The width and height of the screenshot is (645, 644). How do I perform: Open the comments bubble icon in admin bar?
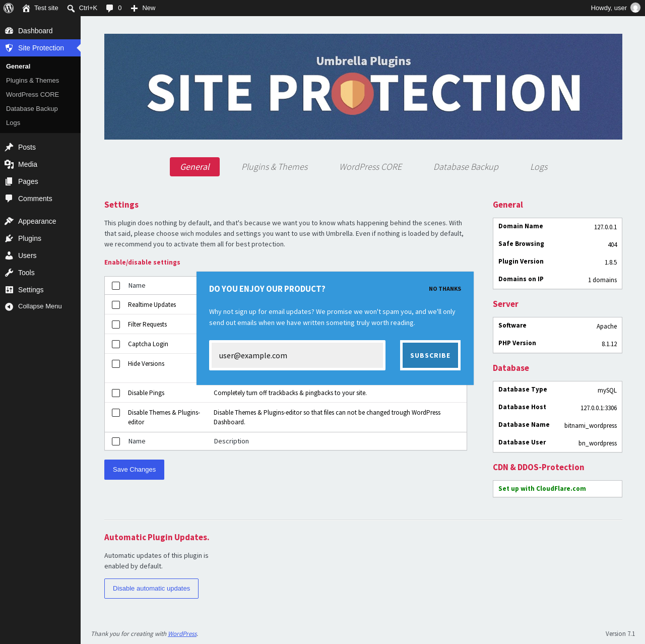[109, 8]
